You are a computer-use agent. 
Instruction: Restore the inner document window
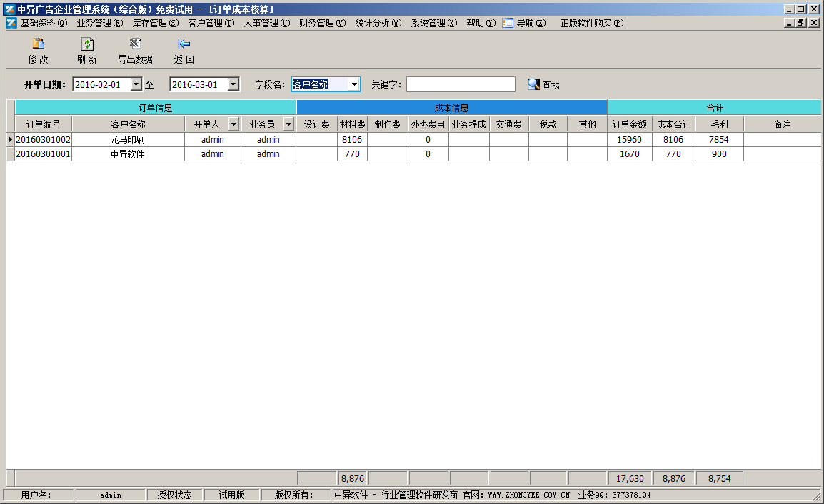click(x=800, y=23)
